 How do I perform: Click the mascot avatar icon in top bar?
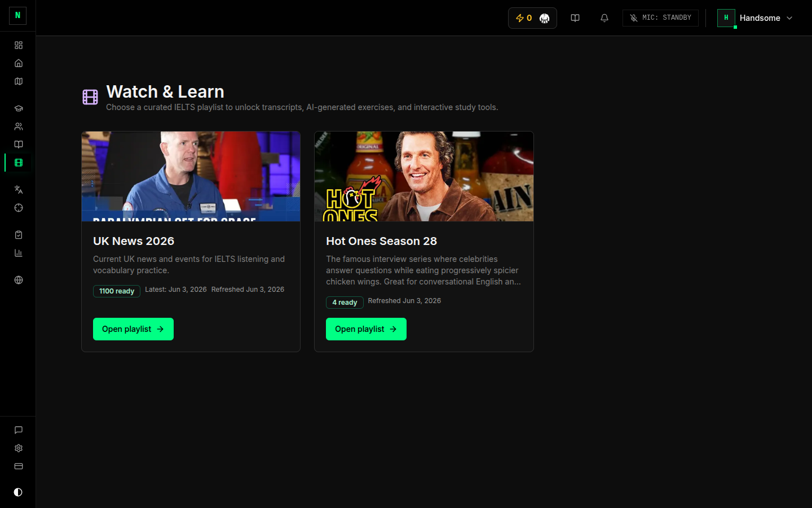click(x=544, y=18)
